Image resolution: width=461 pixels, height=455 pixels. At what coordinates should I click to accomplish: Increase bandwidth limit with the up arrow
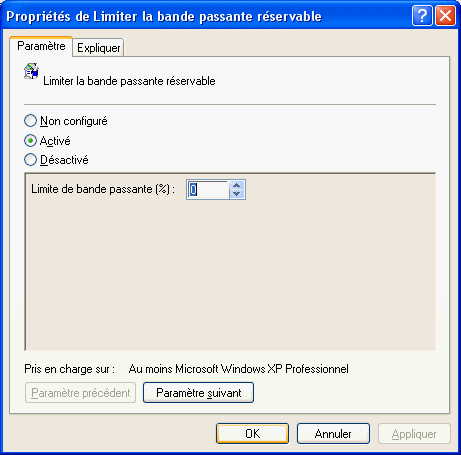coord(237,185)
